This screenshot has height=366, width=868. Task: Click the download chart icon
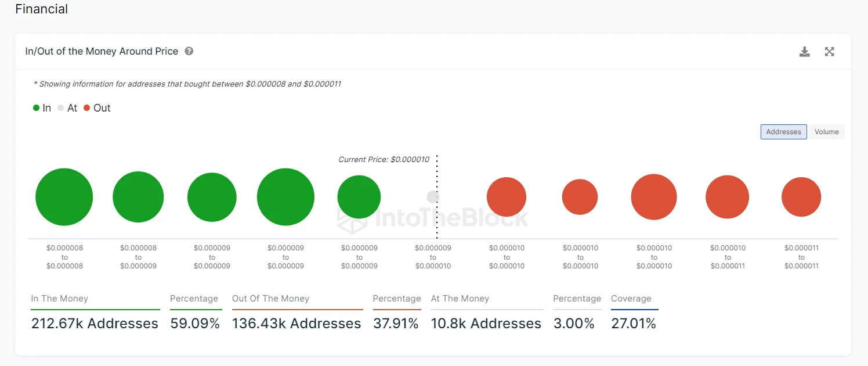[804, 52]
